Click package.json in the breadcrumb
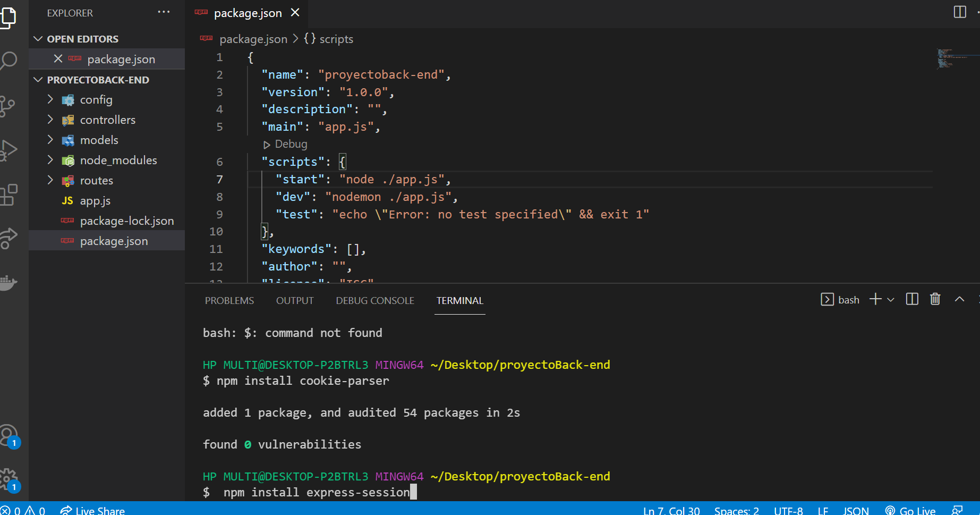 coord(253,39)
